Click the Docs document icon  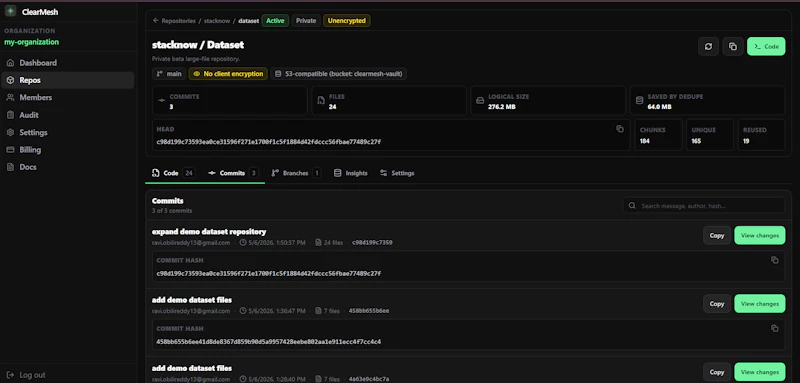click(10, 167)
